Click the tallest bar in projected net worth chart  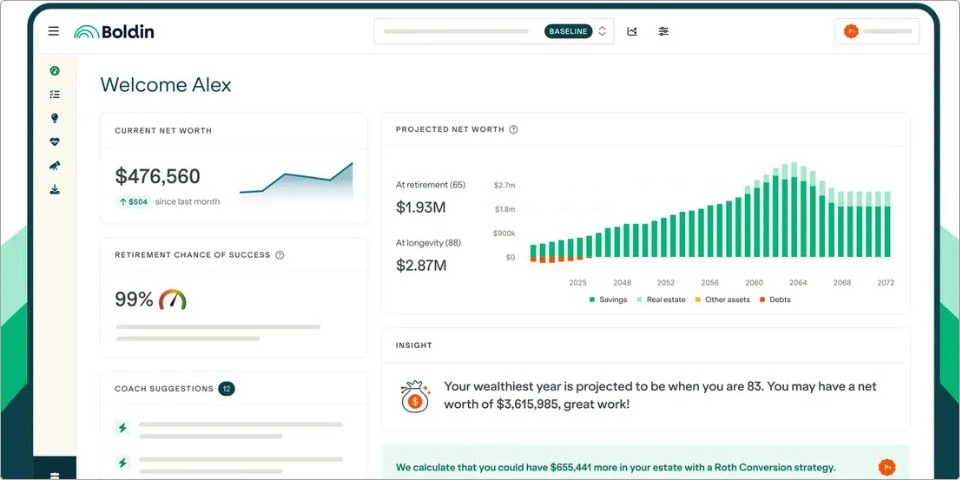794,209
